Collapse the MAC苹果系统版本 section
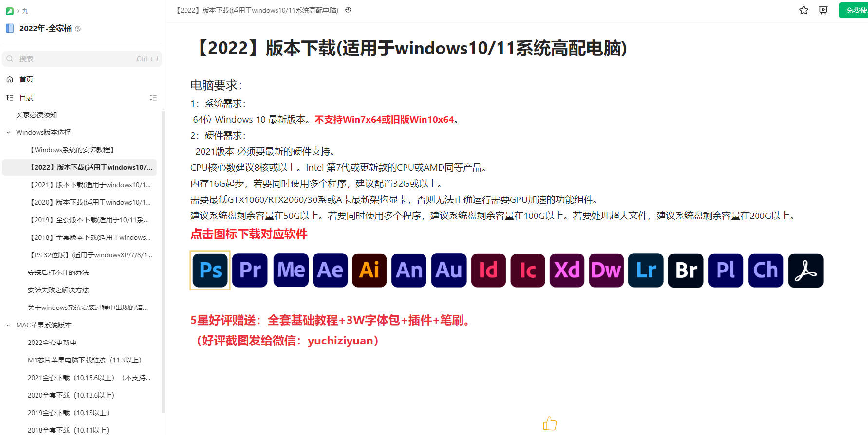 [x=8, y=325]
